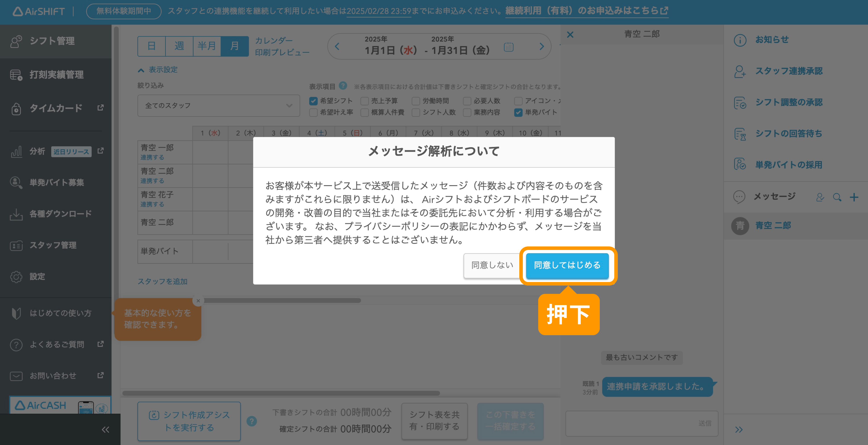Open シフト管理 in the sidebar
The width and height of the screenshot is (868, 445).
[56, 41]
